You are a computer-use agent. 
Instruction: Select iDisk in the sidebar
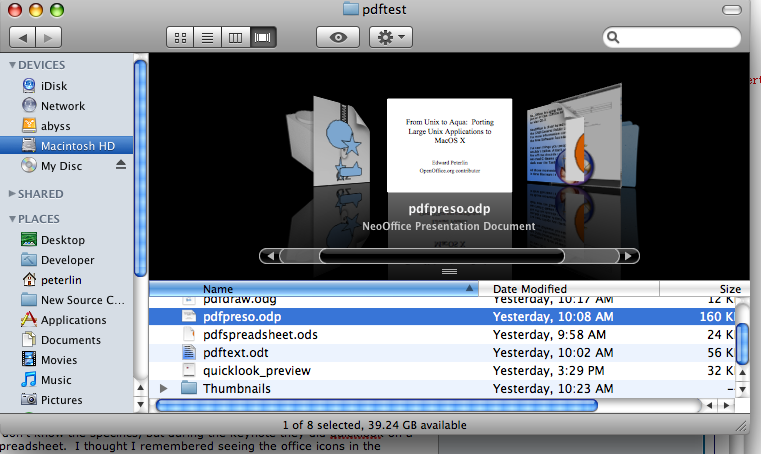66,86
